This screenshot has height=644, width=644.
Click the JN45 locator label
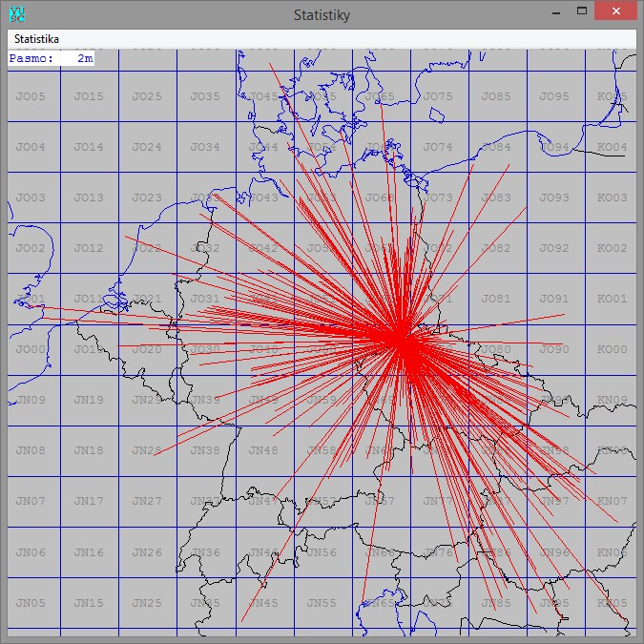(263, 603)
